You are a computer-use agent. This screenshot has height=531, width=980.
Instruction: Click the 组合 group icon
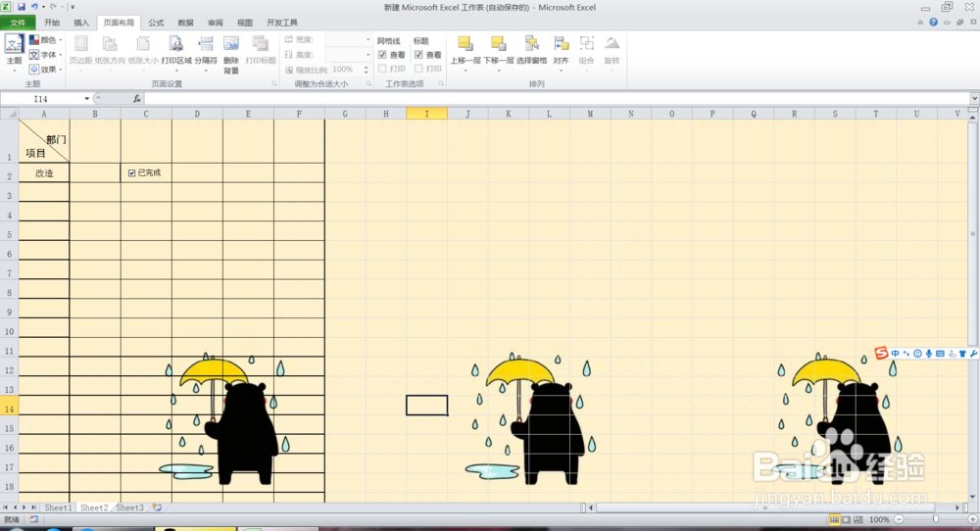(x=586, y=44)
